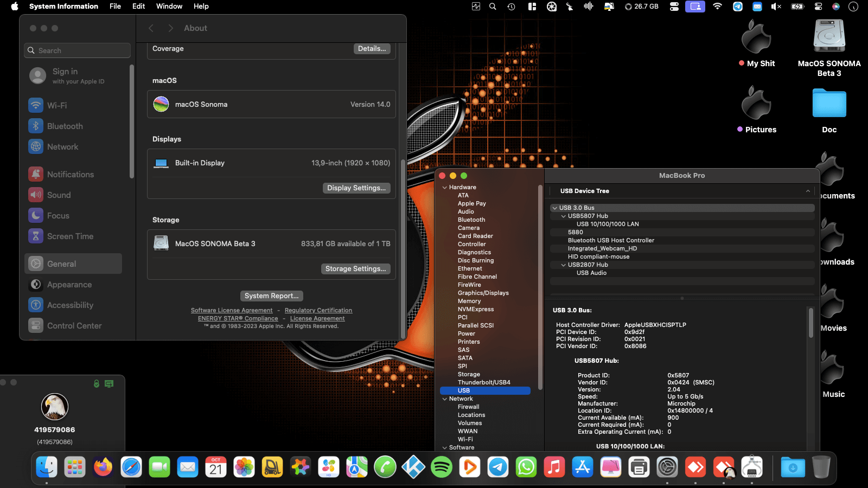Select the Doc folder on the desktop
Image resolution: width=868 pixels, height=488 pixels.
(x=829, y=111)
